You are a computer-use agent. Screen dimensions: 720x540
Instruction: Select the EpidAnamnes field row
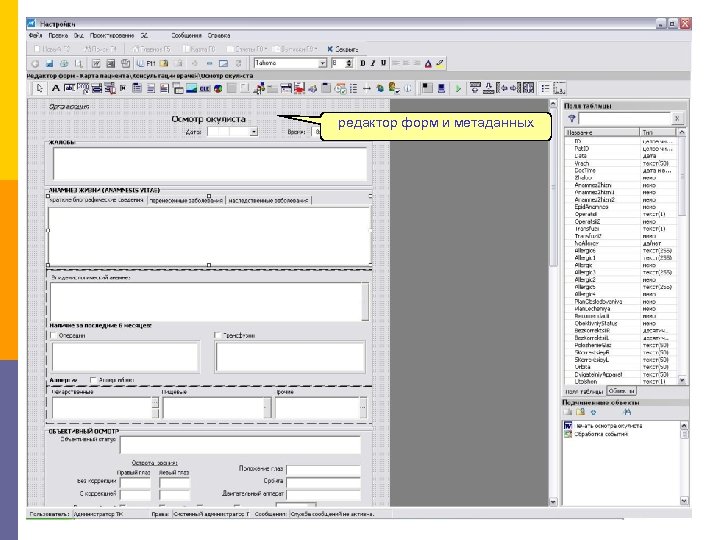621,207
